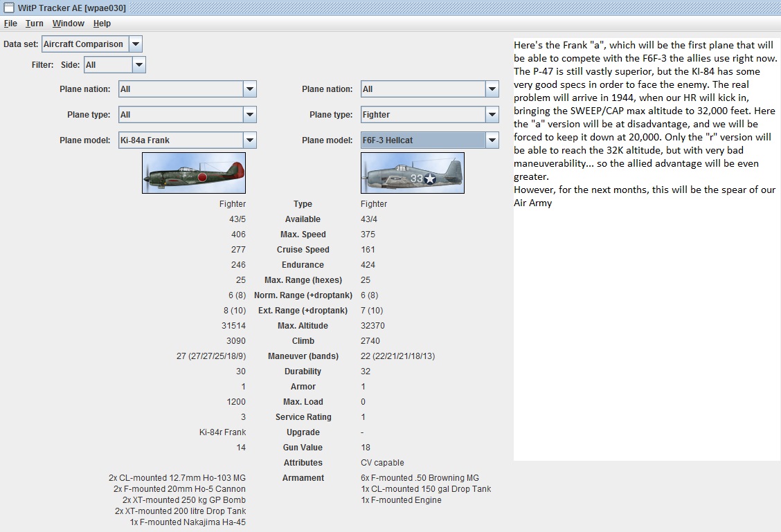Viewport: 781px width, 532px height.
Task: Open the Turn menu
Action: click(x=35, y=24)
